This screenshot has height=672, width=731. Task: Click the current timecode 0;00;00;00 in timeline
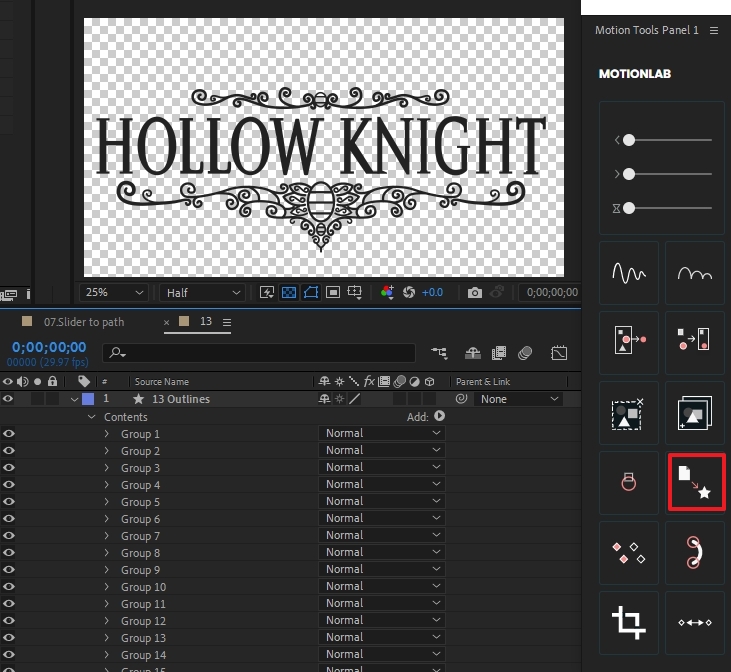pyautogui.click(x=49, y=347)
